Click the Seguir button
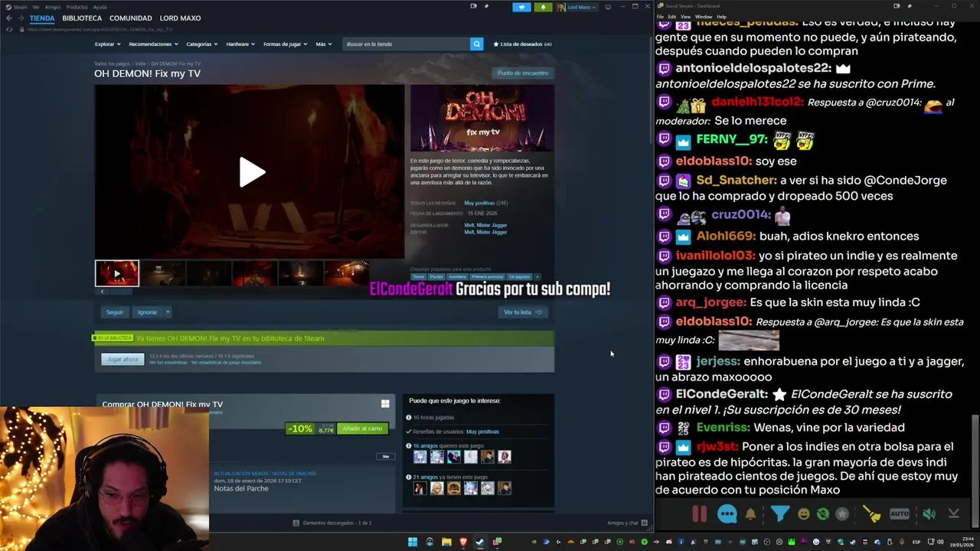Screen dimensions: 980x551 115,312
